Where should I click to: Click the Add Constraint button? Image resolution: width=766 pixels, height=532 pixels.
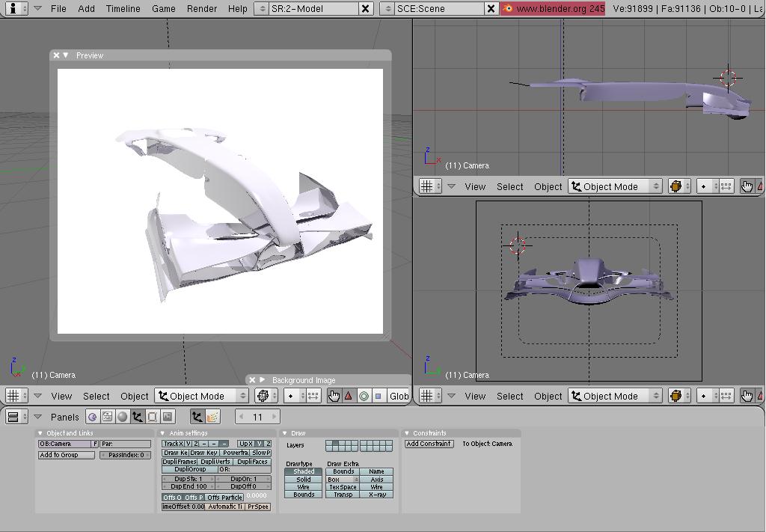pos(429,444)
